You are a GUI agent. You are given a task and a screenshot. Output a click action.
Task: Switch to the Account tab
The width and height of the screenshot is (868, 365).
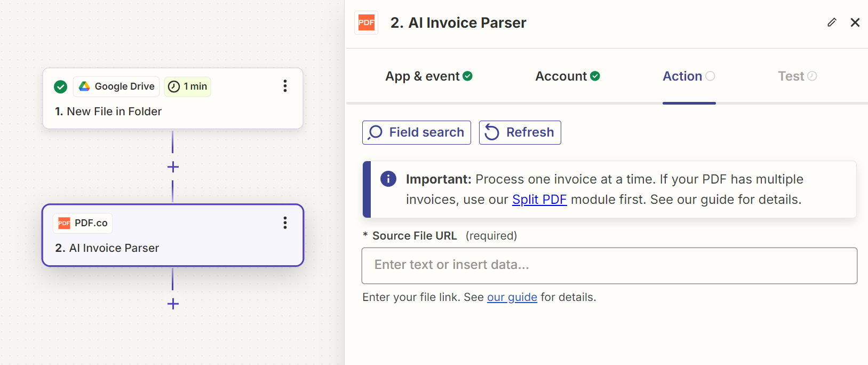click(x=568, y=76)
